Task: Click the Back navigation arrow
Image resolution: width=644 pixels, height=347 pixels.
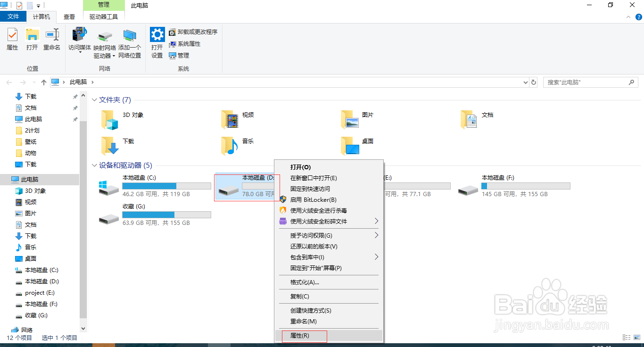Action: tap(9, 82)
